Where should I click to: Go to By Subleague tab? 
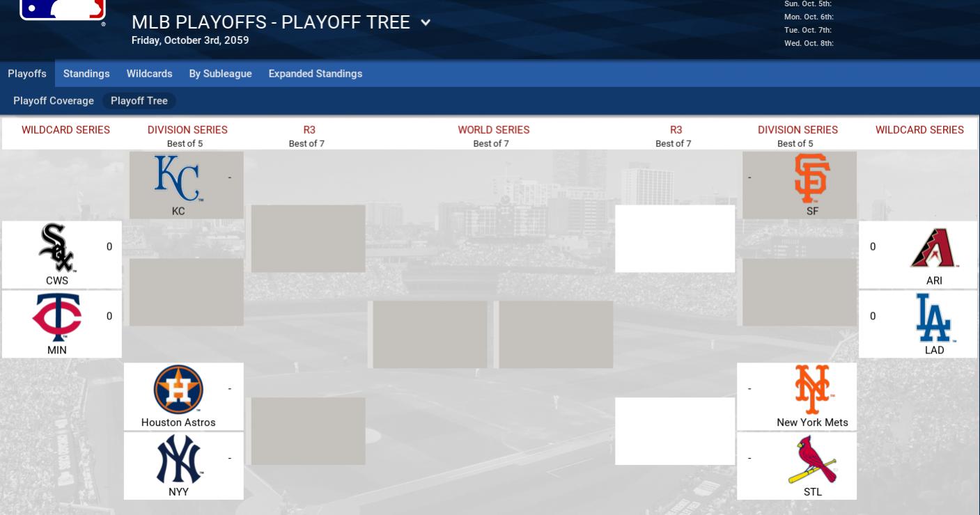[x=220, y=74]
